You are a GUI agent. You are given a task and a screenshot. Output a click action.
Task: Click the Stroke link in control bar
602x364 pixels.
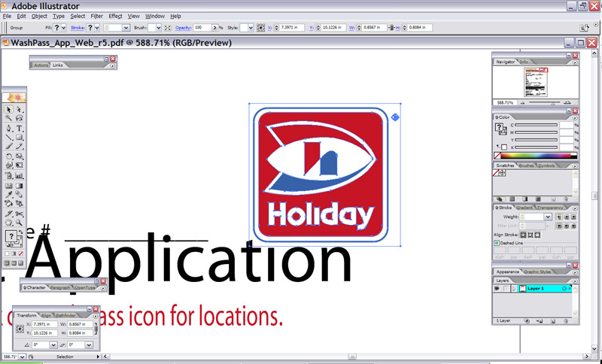click(78, 28)
